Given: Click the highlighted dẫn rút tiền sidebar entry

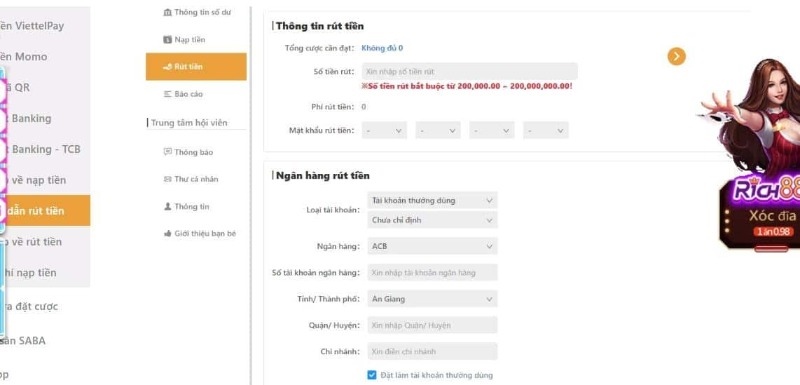Looking at the screenshot, I should [45, 210].
